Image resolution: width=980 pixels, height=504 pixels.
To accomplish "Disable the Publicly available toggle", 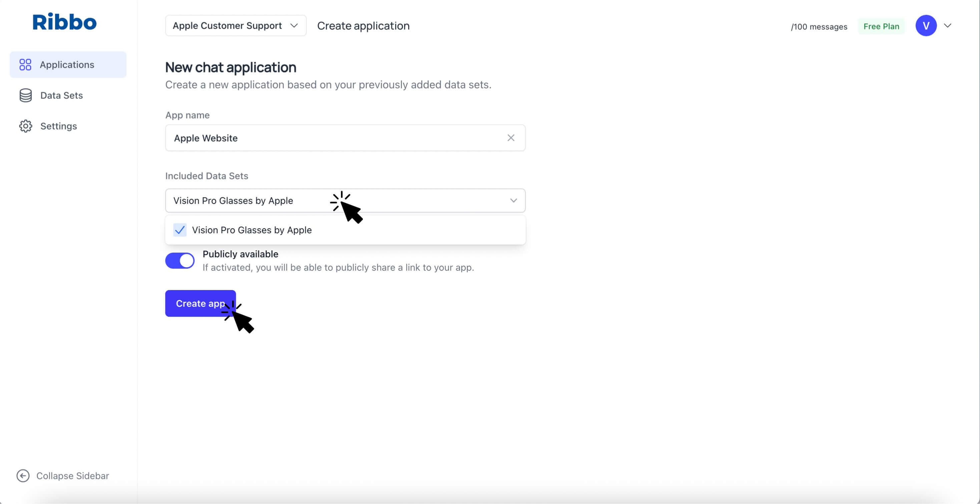I will click(179, 260).
